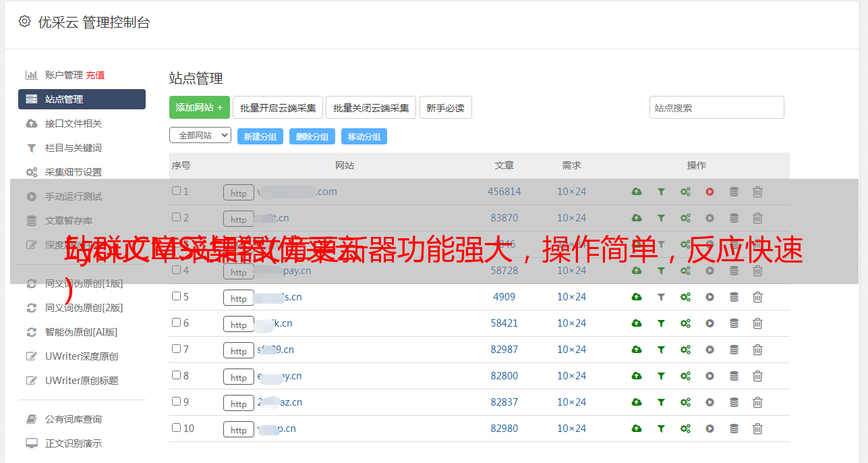Click 批量开启云端采集 button
868x463 pixels.
(278, 107)
